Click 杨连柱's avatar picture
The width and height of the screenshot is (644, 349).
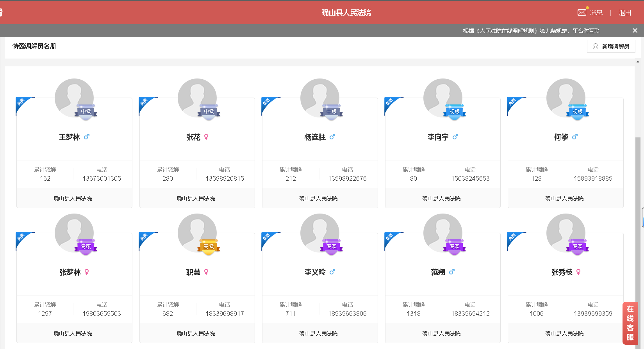(320, 98)
